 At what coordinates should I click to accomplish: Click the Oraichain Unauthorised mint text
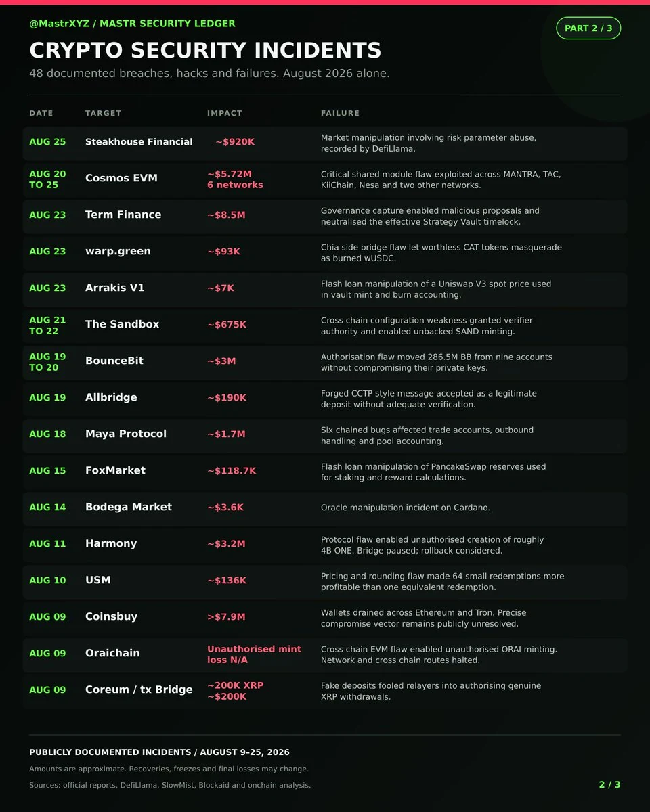click(254, 649)
